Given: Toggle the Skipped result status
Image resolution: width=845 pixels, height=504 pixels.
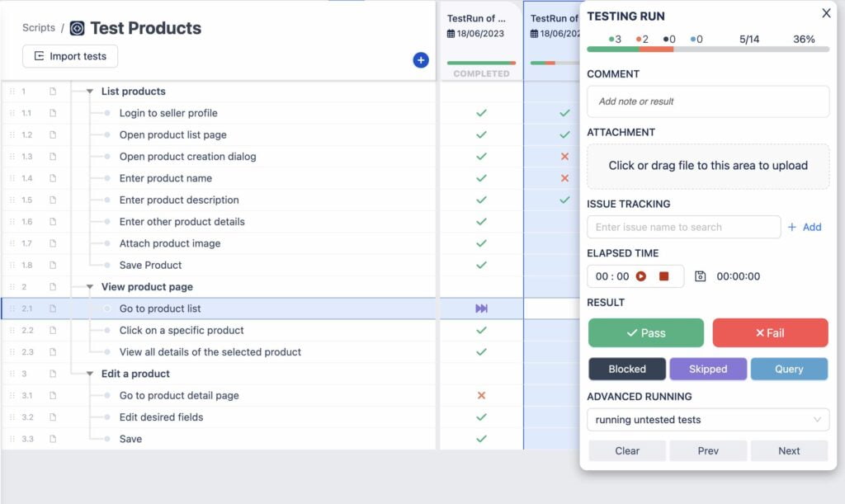Looking at the screenshot, I should 708,369.
